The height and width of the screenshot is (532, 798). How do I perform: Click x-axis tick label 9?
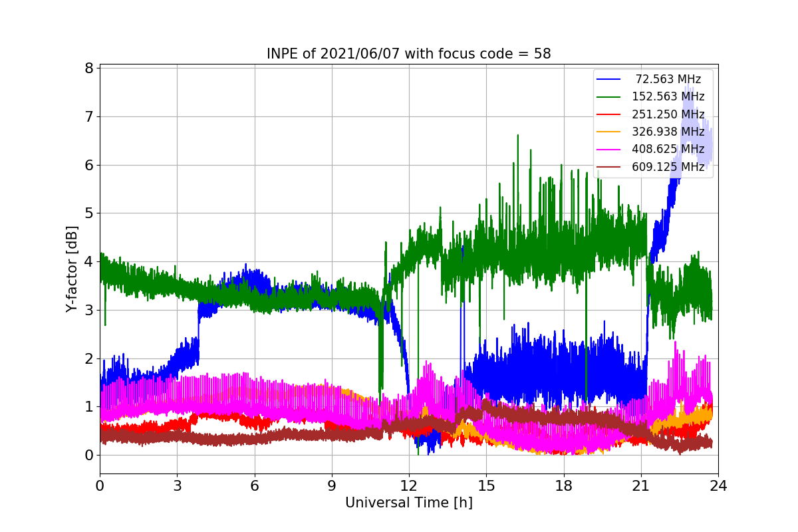pyautogui.click(x=332, y=485)
